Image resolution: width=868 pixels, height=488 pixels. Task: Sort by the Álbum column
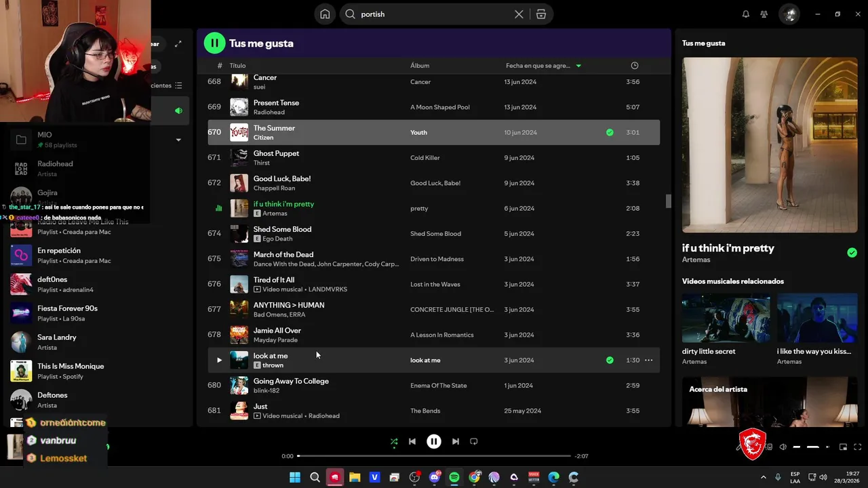coord(420,66)
